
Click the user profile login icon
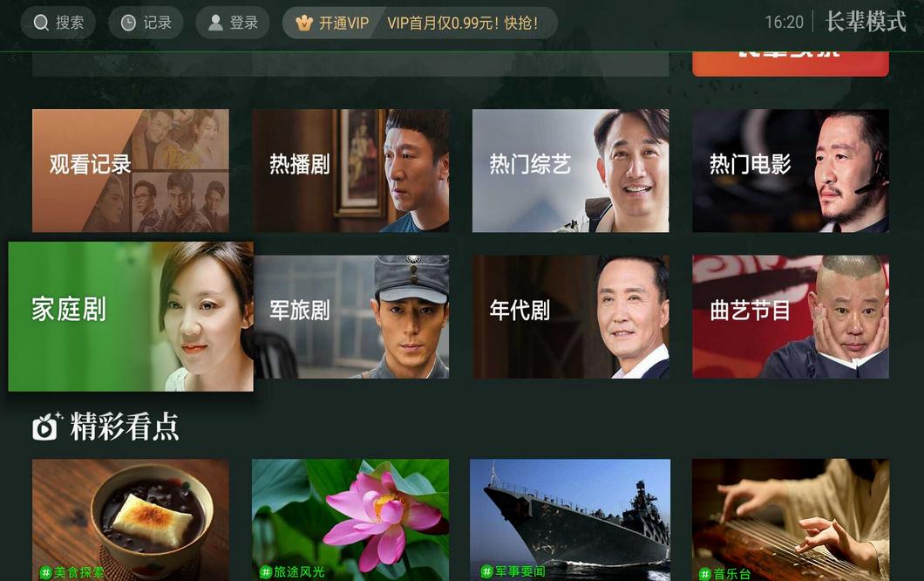215,23
